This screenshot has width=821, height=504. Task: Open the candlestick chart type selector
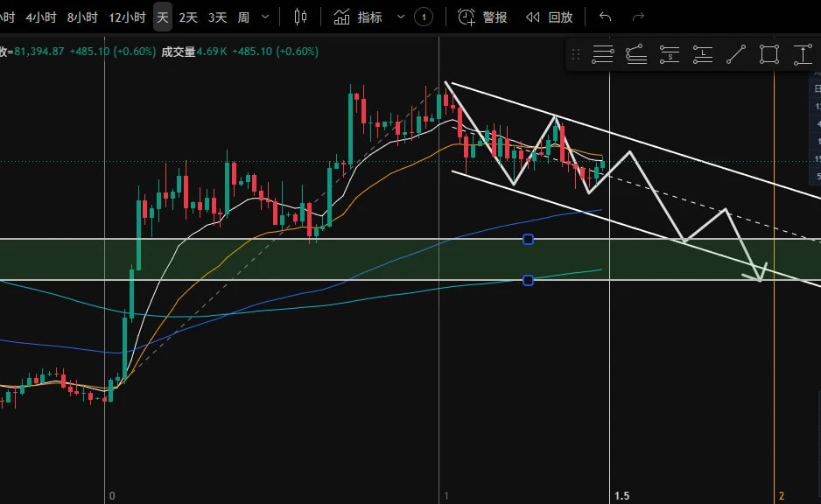(300, 17)
